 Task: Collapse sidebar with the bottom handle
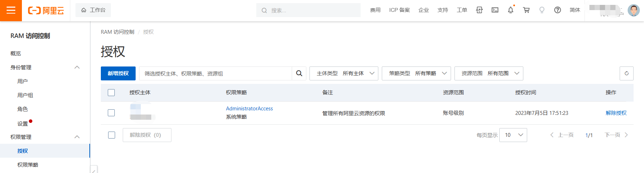(94, 170)
